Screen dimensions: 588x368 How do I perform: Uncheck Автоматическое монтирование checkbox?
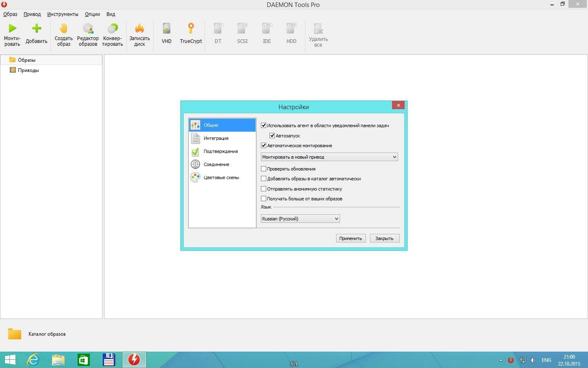pos(263,146)
